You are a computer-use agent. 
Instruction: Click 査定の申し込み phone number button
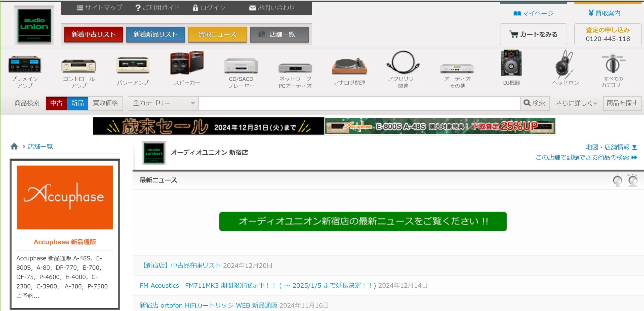608,34
